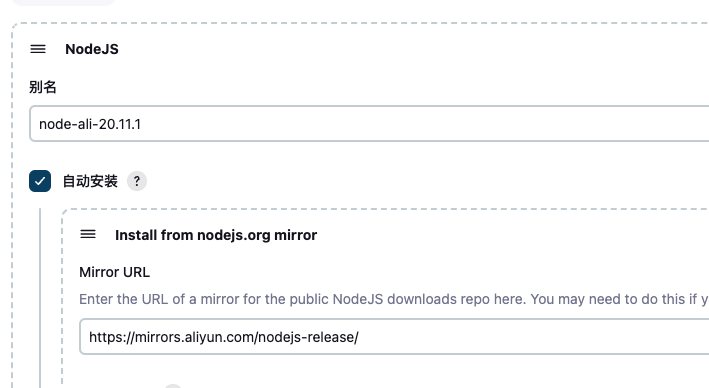Uncheck the 自动安装 checkbox
The height and width of the screenshot is (388, 709).
click(40, 181)
